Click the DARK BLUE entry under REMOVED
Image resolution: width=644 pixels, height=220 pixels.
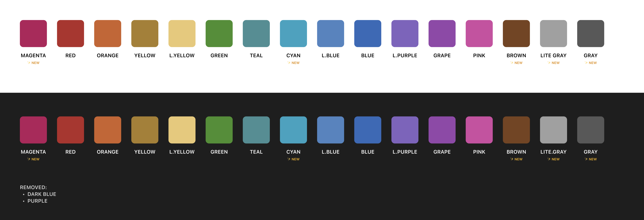pos(42,194)
